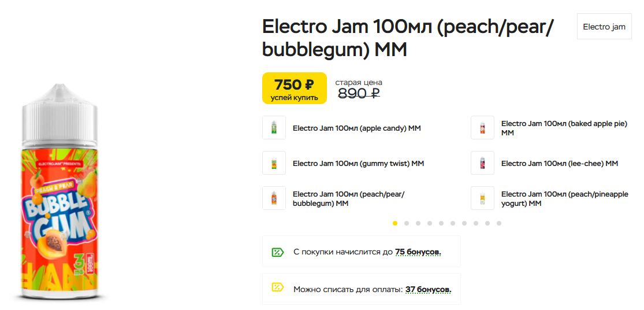Click the underlined 37 бонусов text
The width and height of the screenshot is (644, 310).
coord(428,289)
